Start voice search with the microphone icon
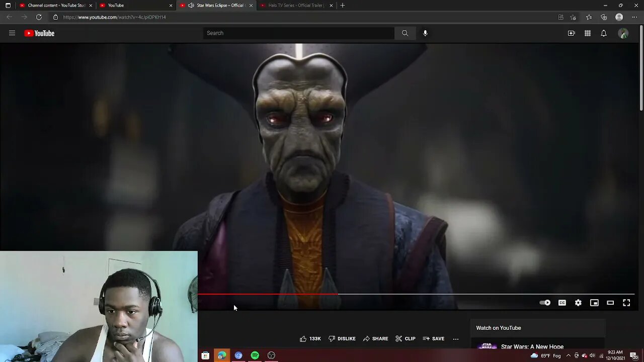The height and width of the screenshot is (362, 644). [x=425, y=33]
